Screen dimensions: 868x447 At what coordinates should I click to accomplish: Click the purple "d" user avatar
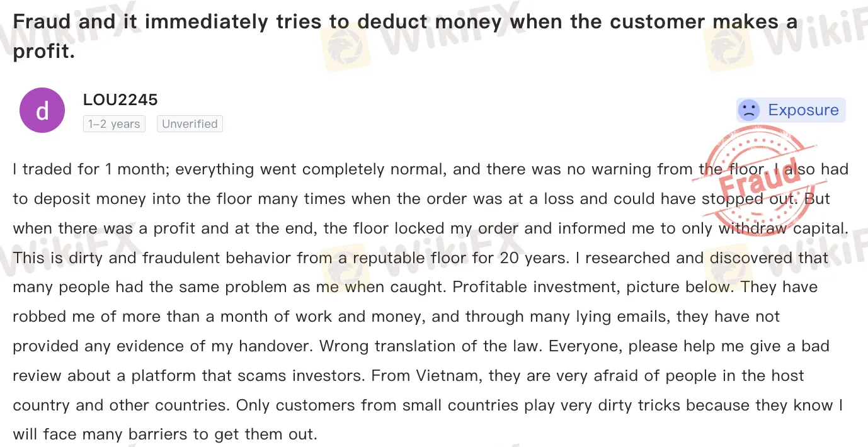click(x=42, y=111)
